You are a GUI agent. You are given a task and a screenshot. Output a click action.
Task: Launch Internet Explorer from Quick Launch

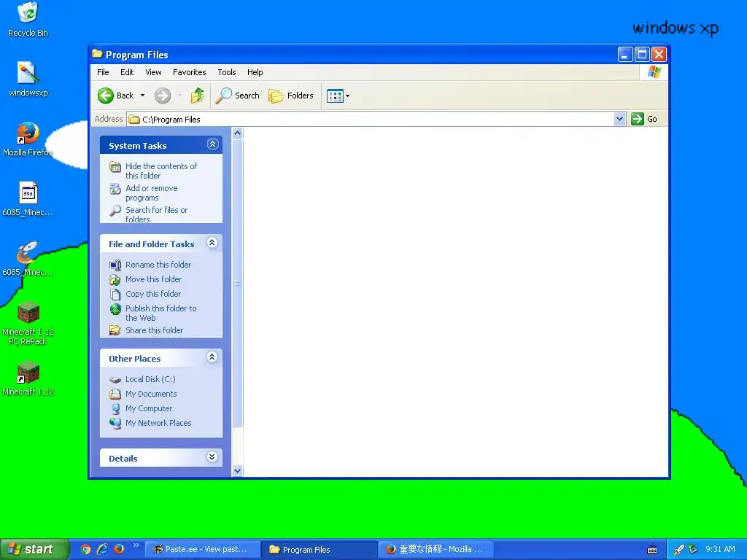(x=102, y=549)
